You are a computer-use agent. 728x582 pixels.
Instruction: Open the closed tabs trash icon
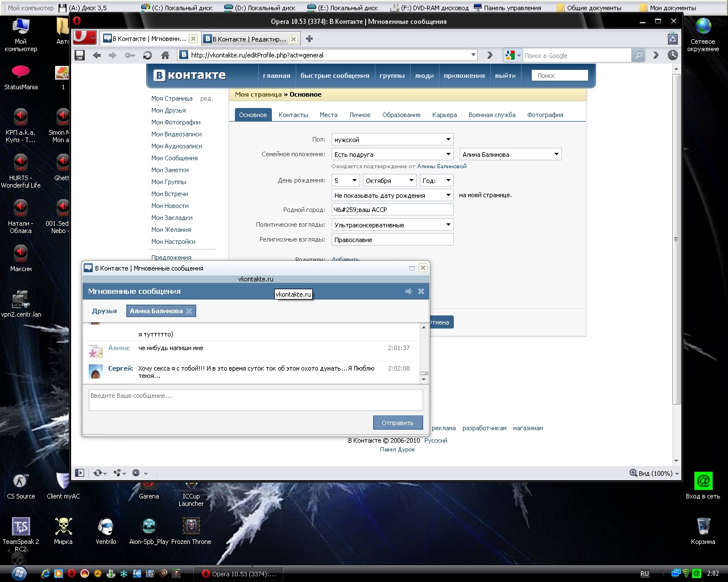(x=672, y=38)
